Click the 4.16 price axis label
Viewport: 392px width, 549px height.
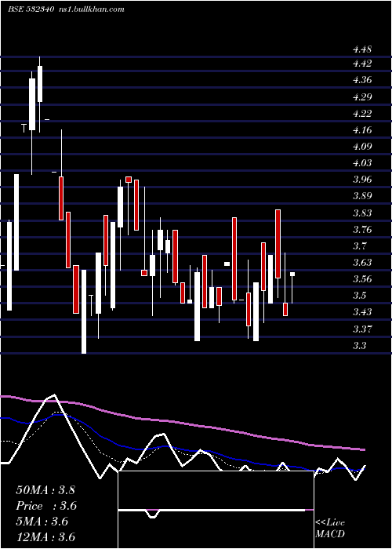362,130
